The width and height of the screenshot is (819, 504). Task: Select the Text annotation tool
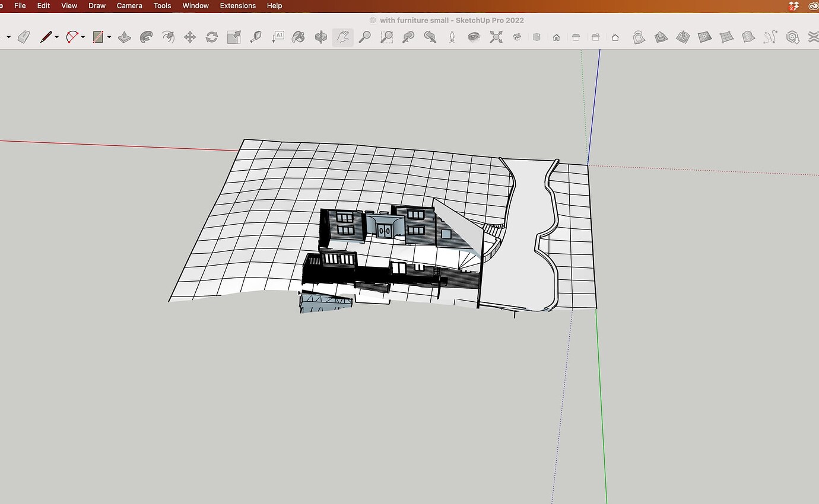point(278,37)
